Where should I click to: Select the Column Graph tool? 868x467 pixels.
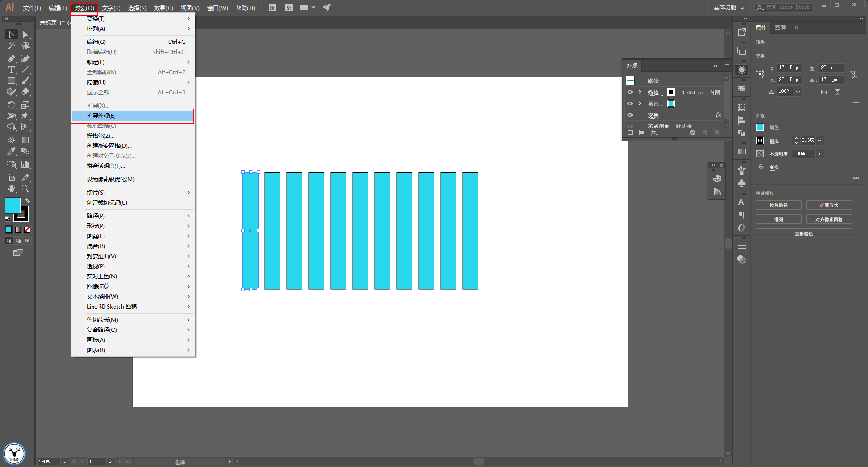[x=26, y=164]
